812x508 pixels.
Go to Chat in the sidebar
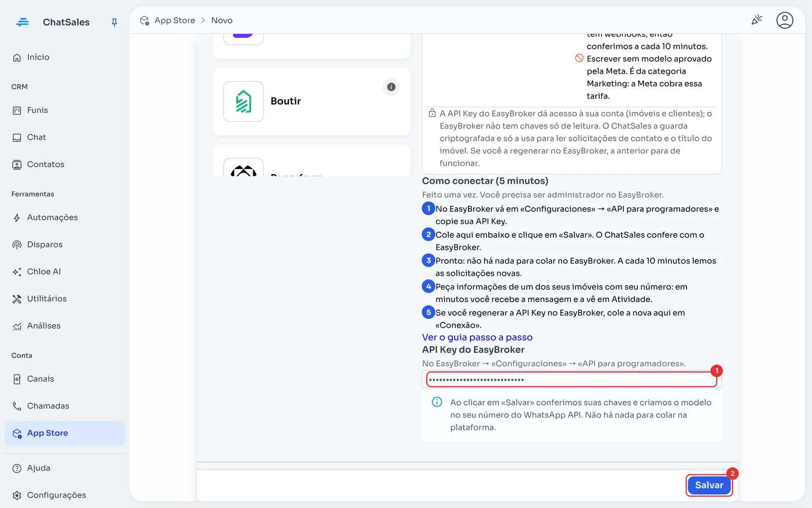pos(64,137)
